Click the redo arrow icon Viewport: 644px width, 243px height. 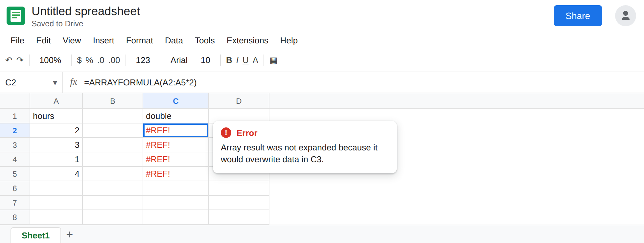point(20,60)
